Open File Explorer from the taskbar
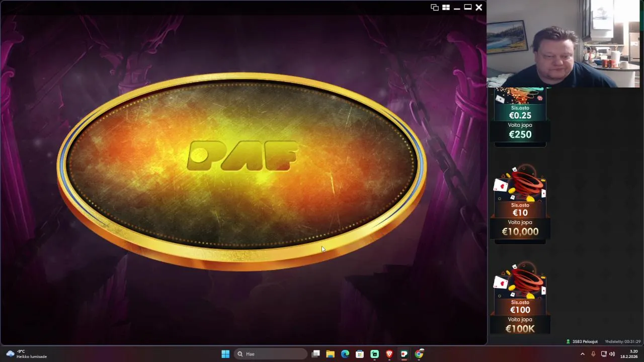The width and height of the screenshot is (644, 362). click(x=330, y=354)
